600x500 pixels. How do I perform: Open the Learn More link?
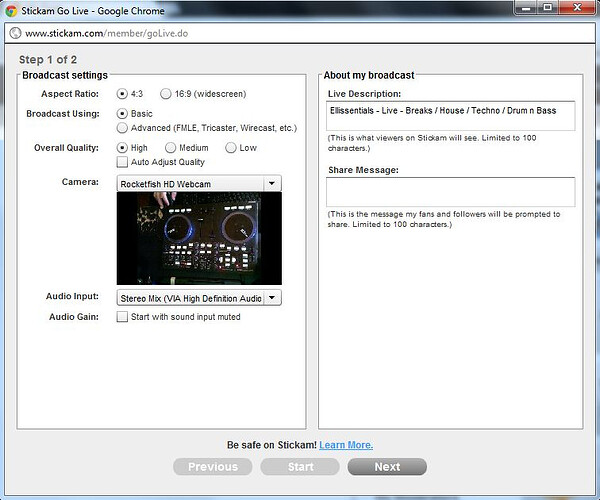pos(346,445)
